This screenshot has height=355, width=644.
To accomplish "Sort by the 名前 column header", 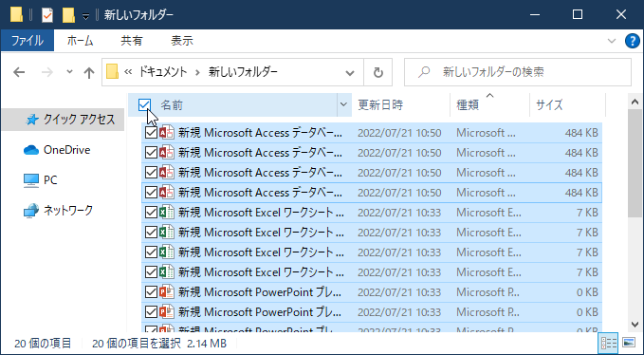I will coord(172,105).
